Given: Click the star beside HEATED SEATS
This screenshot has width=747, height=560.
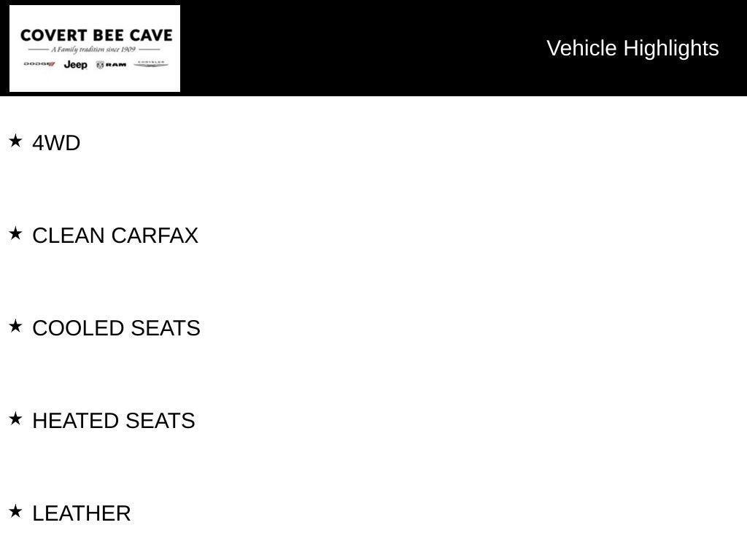Looking at the screenshot, I should [15, 419].
